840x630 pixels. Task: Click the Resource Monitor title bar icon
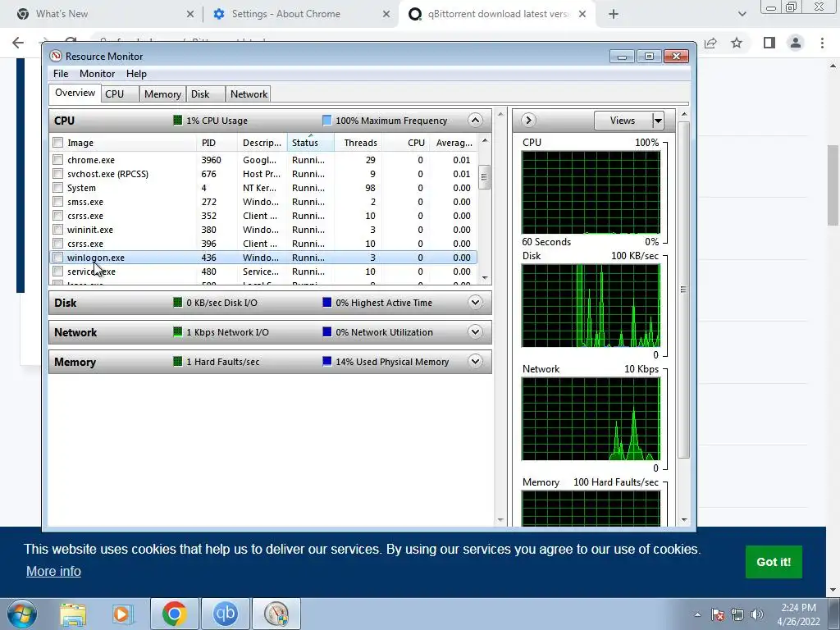coord(56,57)
